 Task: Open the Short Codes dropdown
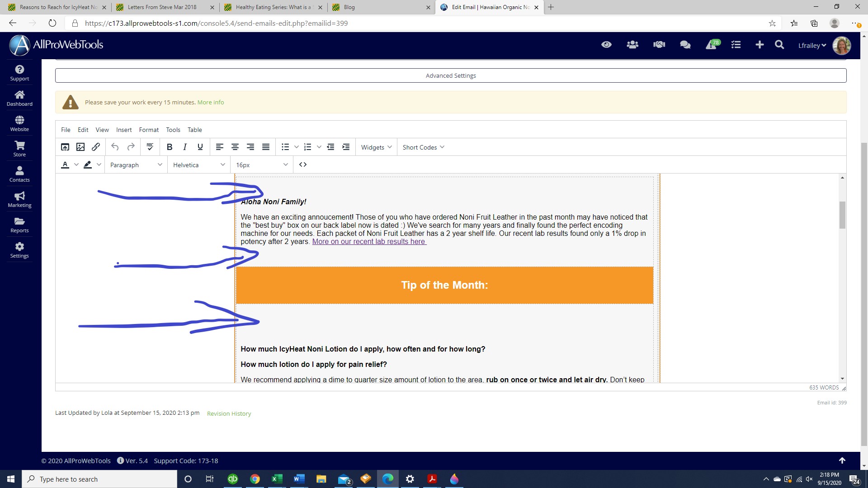coord(424,147)
